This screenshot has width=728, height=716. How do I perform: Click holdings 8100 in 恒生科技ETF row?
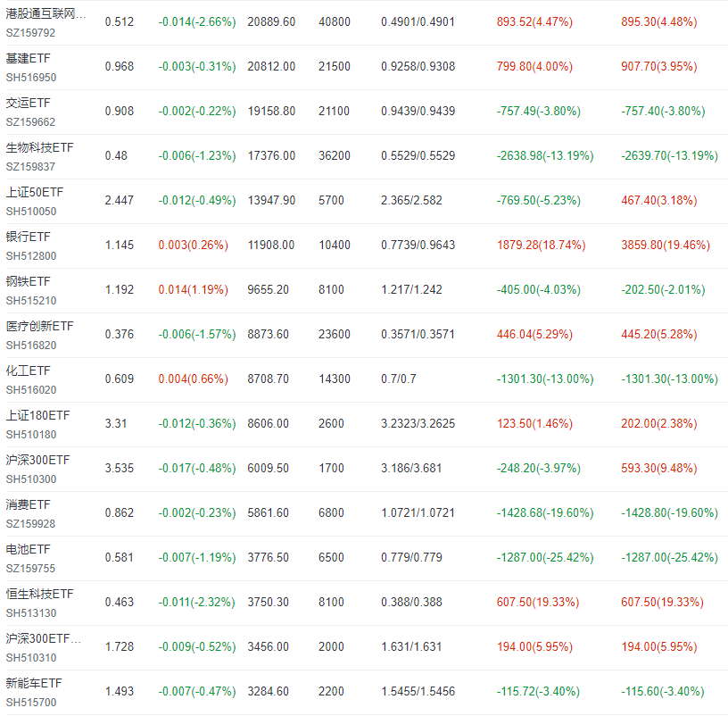[x=331, y=602]
